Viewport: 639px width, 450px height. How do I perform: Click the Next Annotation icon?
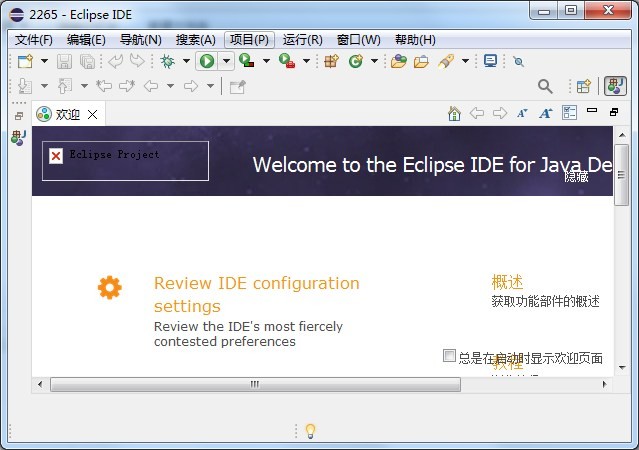(25, 86)
